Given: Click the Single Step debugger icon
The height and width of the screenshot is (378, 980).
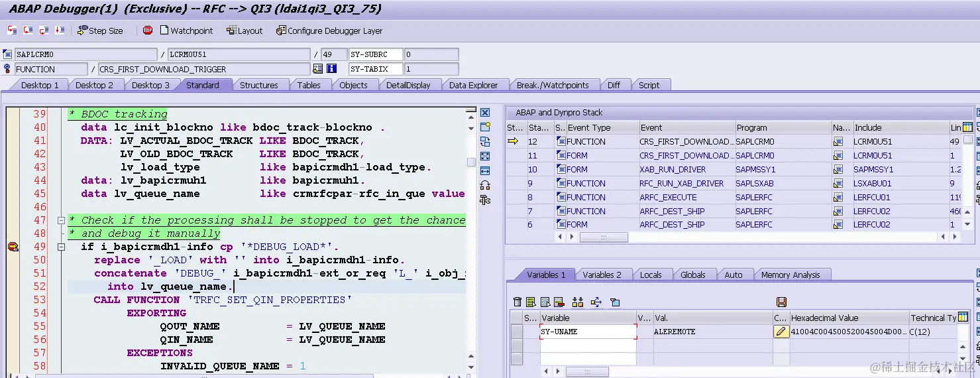Looking at the screenshot, I should coord(12,31).
